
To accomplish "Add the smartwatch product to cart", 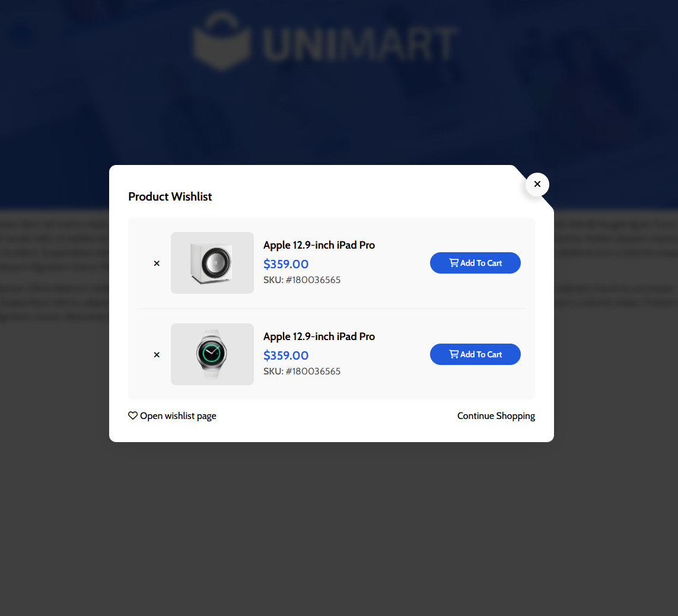I will coord(475,354).
